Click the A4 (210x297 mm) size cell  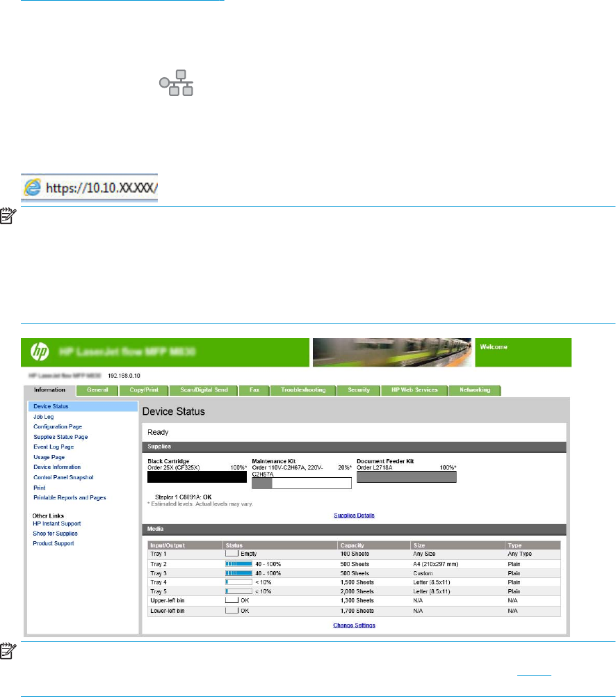click(x=435, y=564)
